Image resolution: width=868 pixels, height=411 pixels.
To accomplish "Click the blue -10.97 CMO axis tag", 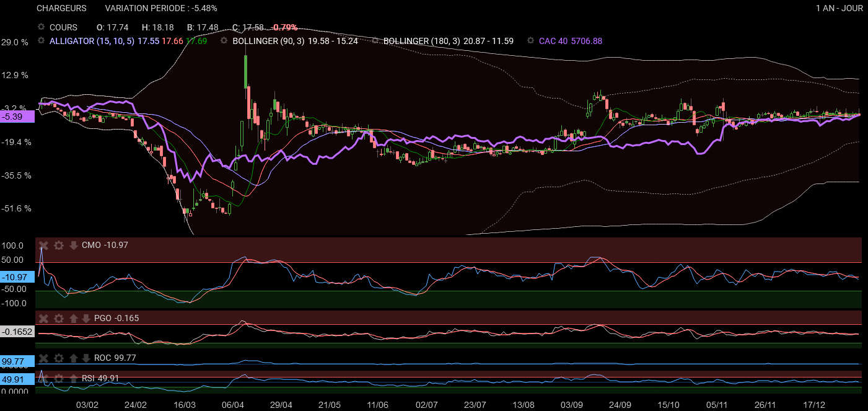I will (18, 277).
